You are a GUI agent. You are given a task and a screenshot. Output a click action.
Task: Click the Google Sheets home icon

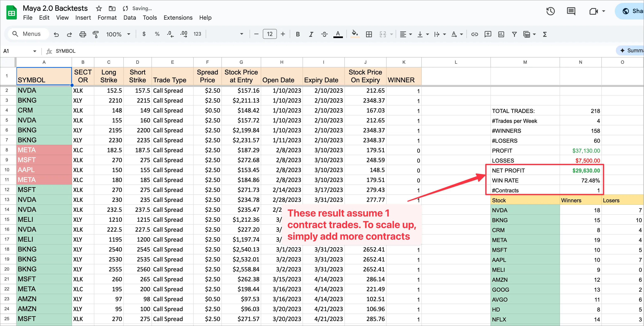(12, 12)
